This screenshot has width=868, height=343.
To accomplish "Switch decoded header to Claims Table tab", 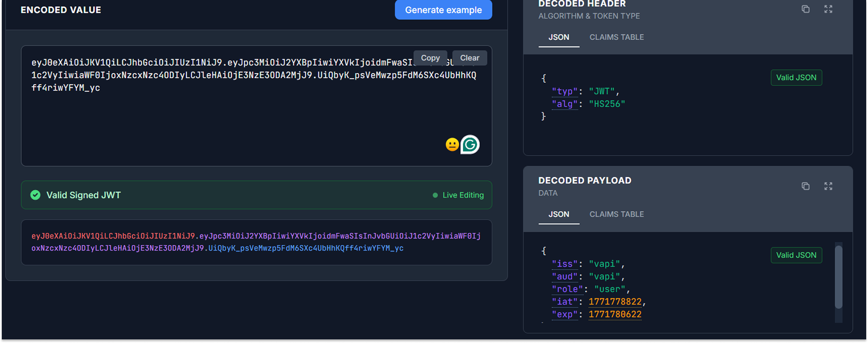I will [616, 37].
